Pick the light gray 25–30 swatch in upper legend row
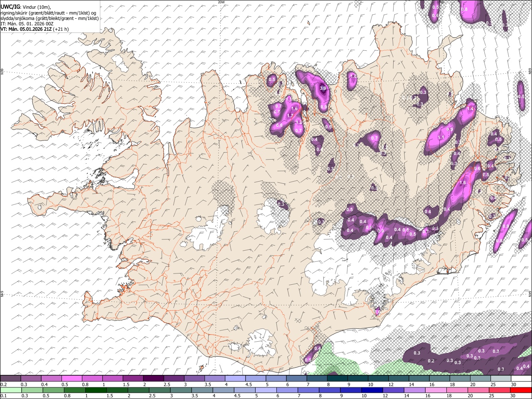 tap(501, 379)
